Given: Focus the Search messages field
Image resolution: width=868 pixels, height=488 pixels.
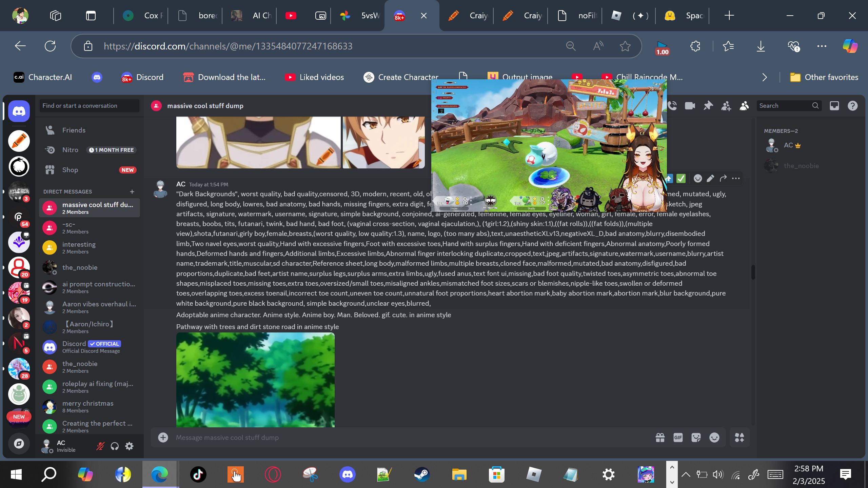Looking at the screenshot, I should click(x=789, y=106).
